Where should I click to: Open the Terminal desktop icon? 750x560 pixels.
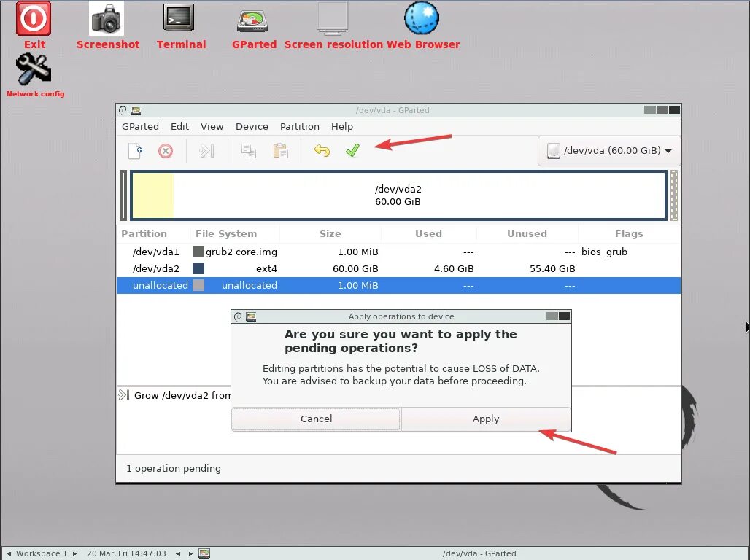[179, 18]
